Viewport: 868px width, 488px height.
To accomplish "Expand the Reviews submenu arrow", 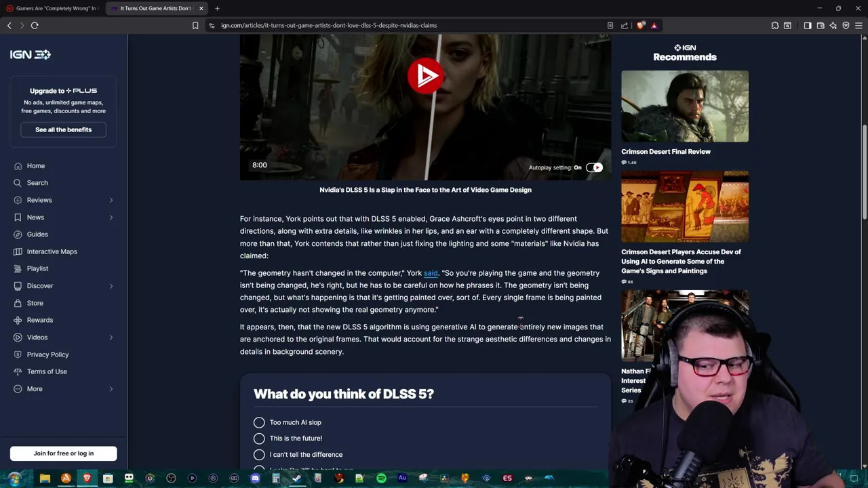I will point(111,200).
